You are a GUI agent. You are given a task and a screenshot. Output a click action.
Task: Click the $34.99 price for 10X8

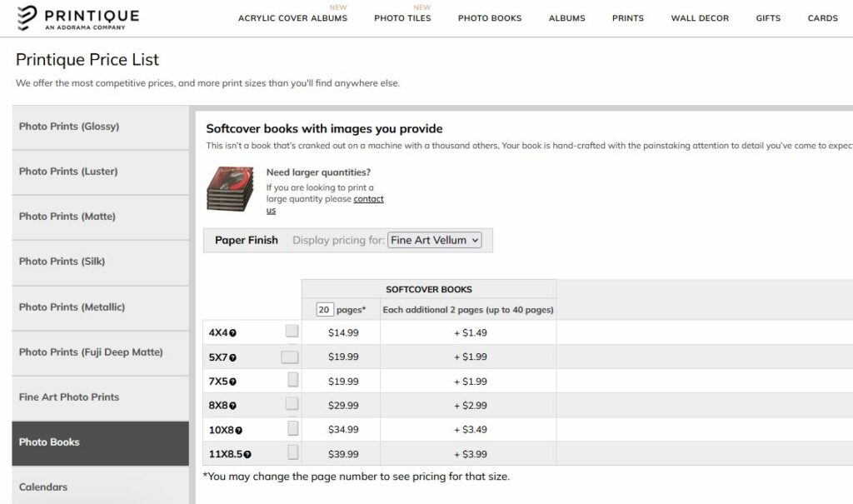coord(343,429)
